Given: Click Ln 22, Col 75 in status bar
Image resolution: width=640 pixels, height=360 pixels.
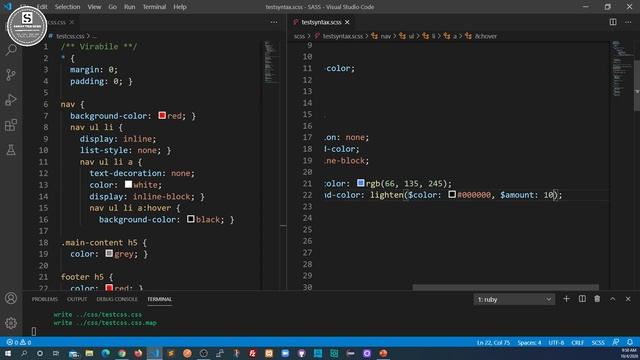Looking at the screenshot, I should pos(493,342).
